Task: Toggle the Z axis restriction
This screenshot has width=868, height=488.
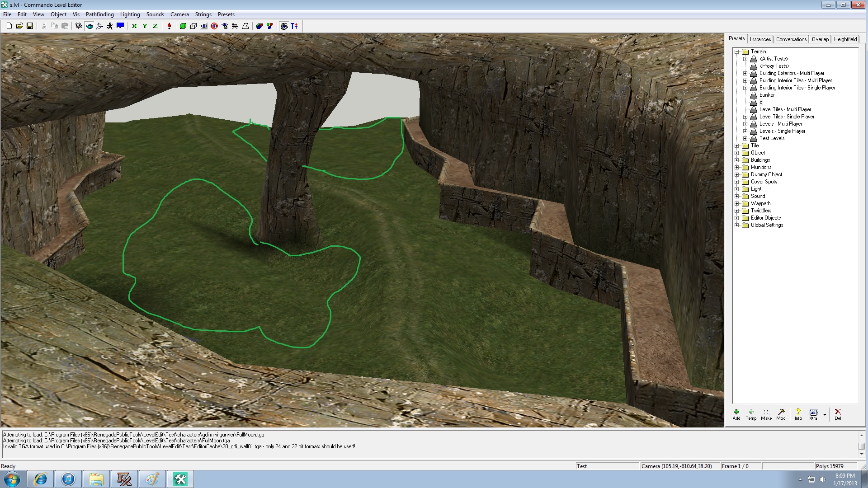Action: (155, 26)
